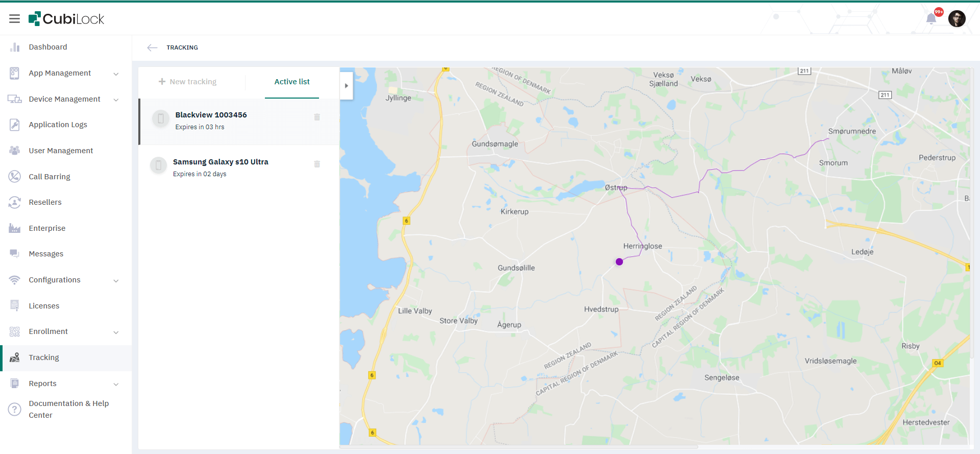Click the Dashboard chart icon
Viewport: 980px width, 454px height.
[15, 47]
